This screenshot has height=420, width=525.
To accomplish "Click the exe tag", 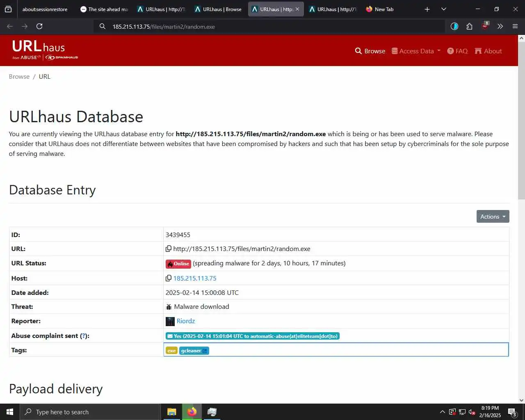I will tap(171, 351).
